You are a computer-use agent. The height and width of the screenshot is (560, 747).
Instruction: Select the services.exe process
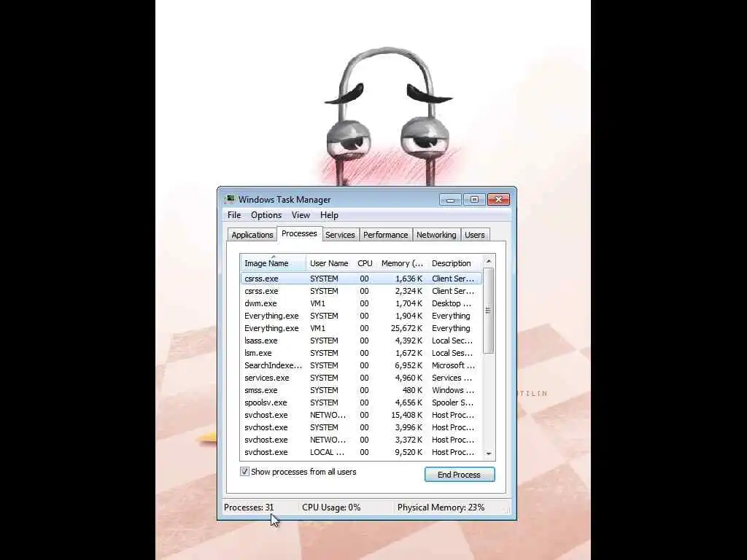[x=361, y=378]
